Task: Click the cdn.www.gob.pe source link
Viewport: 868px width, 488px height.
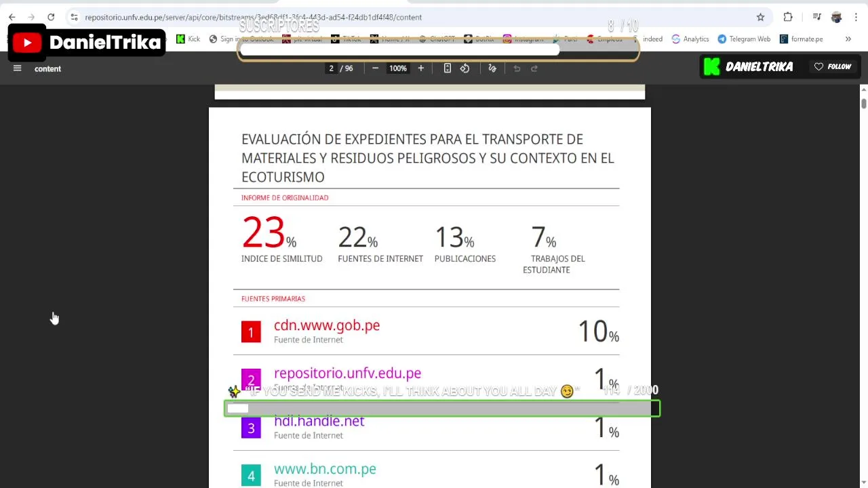Action: click(x=327, y=325)
